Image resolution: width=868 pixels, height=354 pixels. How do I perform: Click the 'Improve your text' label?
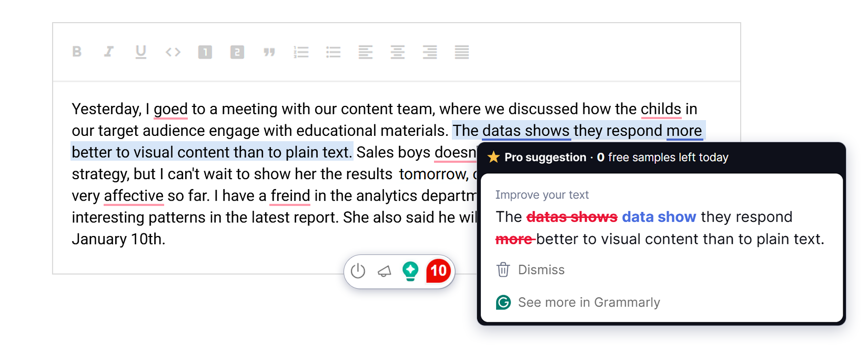[542, 195]
